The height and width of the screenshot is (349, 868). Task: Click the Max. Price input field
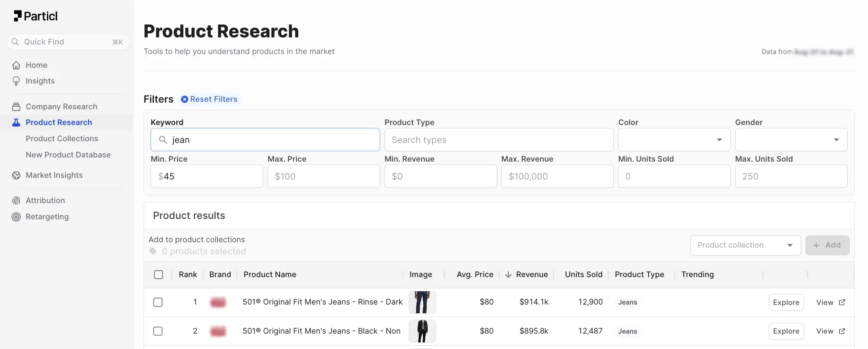(x=323, y=177)
